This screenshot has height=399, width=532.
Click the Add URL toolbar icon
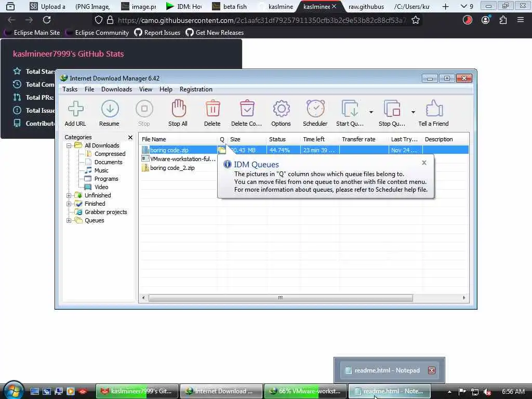click(x=75, y=113)
